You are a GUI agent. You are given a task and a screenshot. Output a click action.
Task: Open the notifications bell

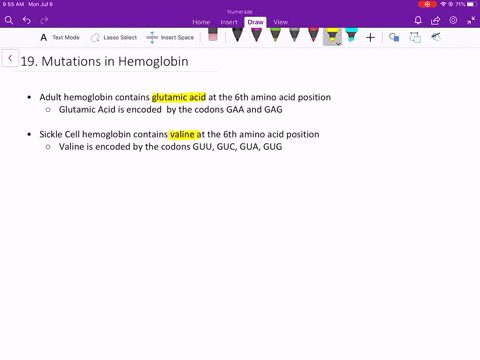[x=418, y=20]
